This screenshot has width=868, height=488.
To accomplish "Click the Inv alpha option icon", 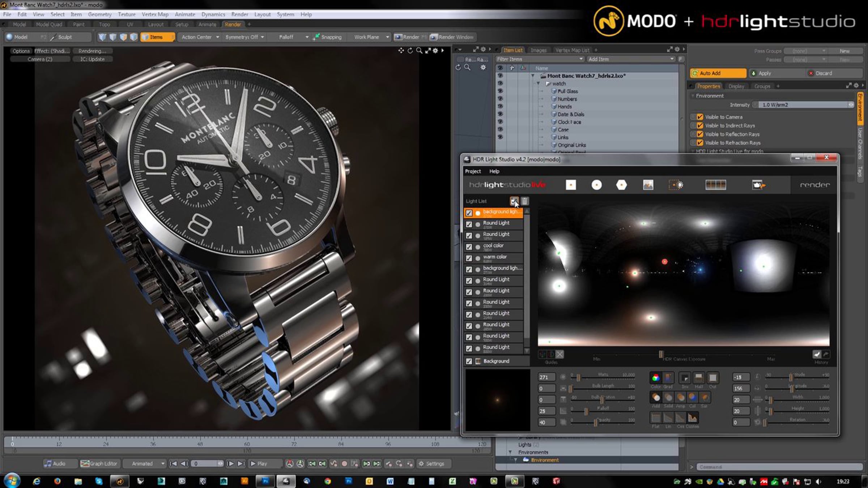I will point(685,378).
